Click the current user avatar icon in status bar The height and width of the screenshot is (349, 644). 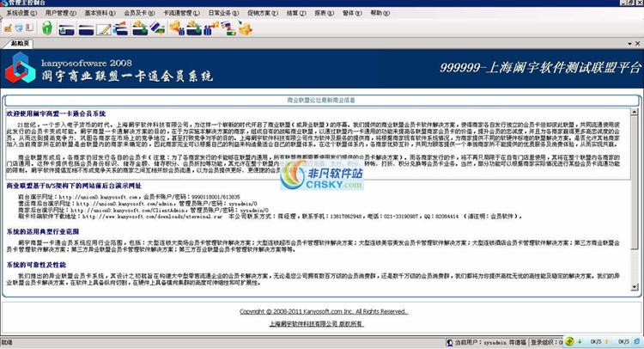[450, 342]
